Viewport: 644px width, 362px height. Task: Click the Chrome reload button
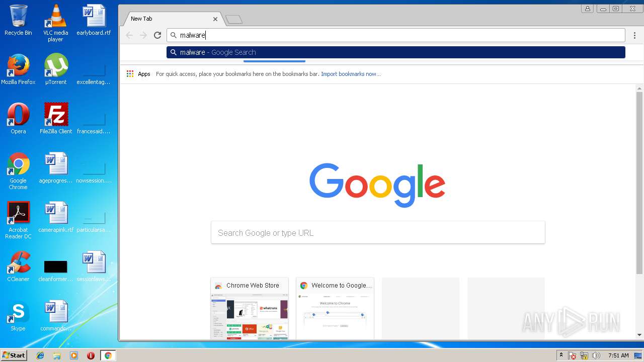pyautogui.click(x=157, y=35)
